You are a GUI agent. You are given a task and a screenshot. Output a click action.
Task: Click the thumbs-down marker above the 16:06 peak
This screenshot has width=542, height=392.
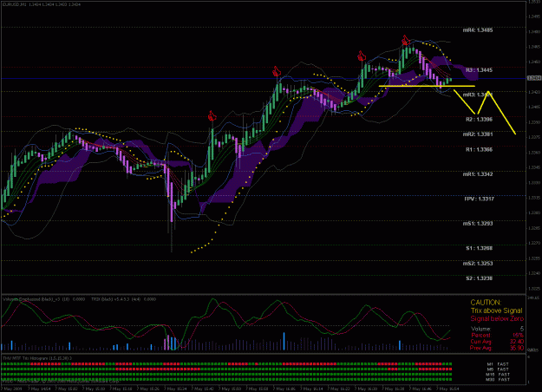(x=276, y=72)
